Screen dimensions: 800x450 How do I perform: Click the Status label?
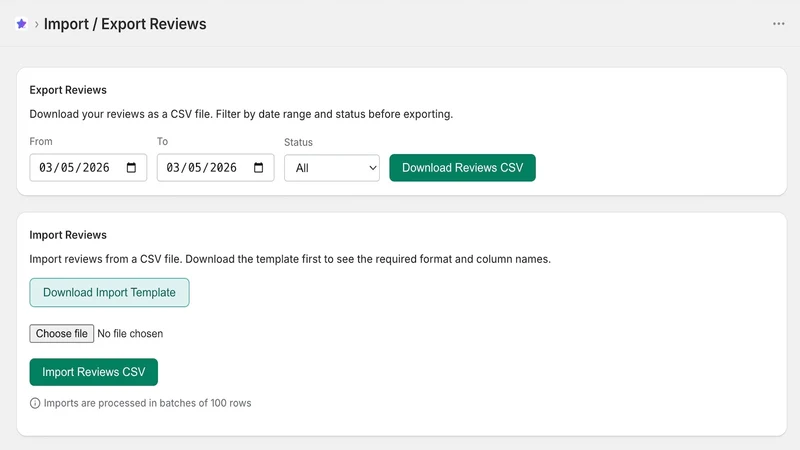(x=298, y=142)
